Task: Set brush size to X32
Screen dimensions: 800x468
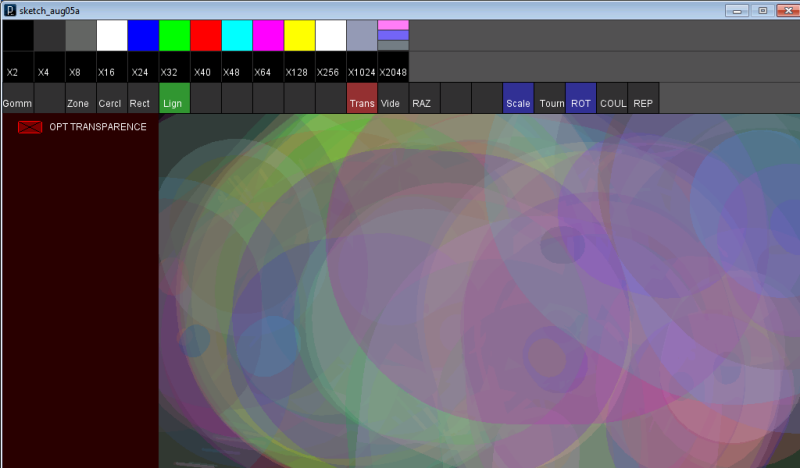Action: tap(174, 67)
